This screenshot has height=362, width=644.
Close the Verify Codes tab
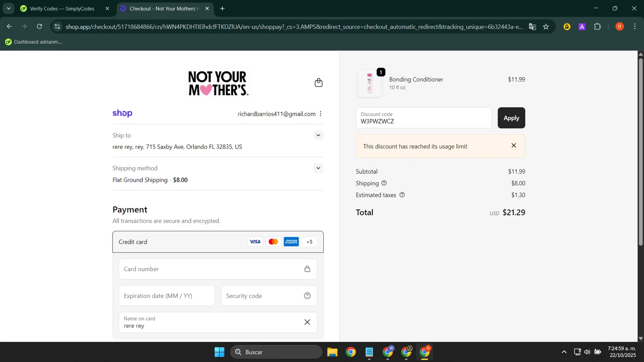click(107, 9)
